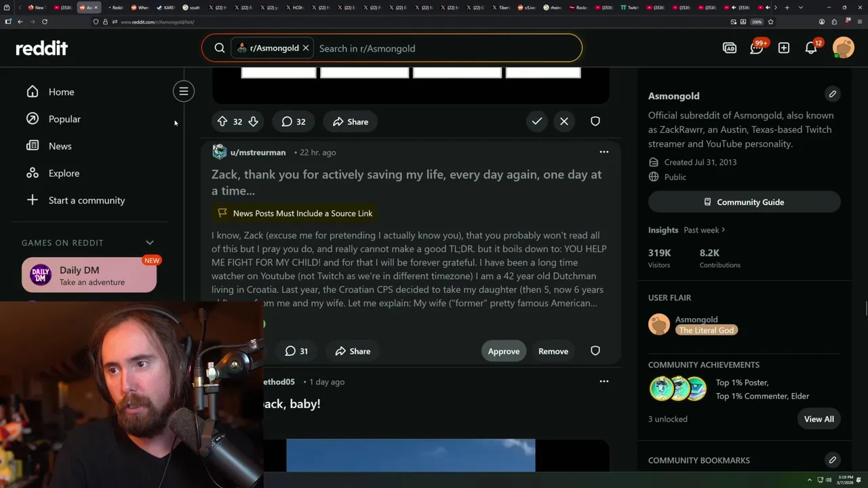Click the page scrollbar thumb

[865, 309]
